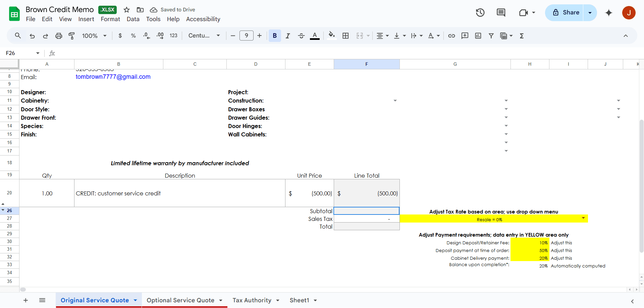
Task: Increase font size with plus button
Action: point(259,36)
